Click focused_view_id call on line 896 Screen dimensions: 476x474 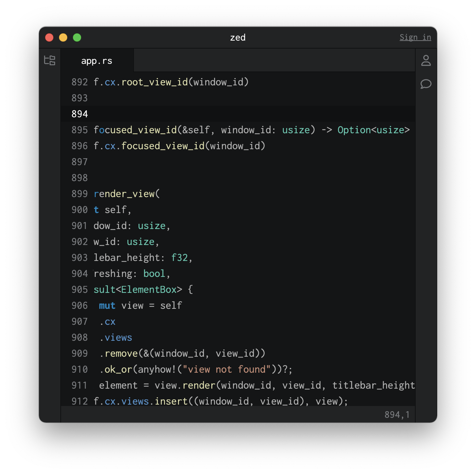point(163,146)
